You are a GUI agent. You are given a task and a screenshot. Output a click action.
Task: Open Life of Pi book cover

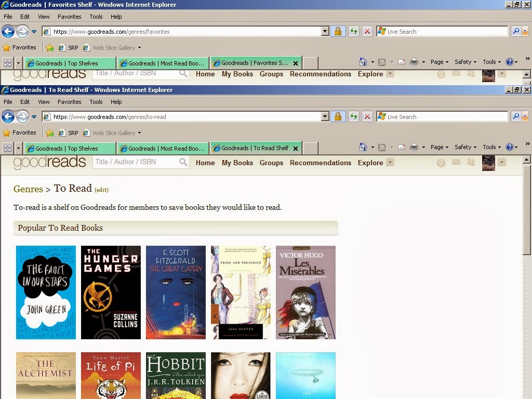click(111, 376)
